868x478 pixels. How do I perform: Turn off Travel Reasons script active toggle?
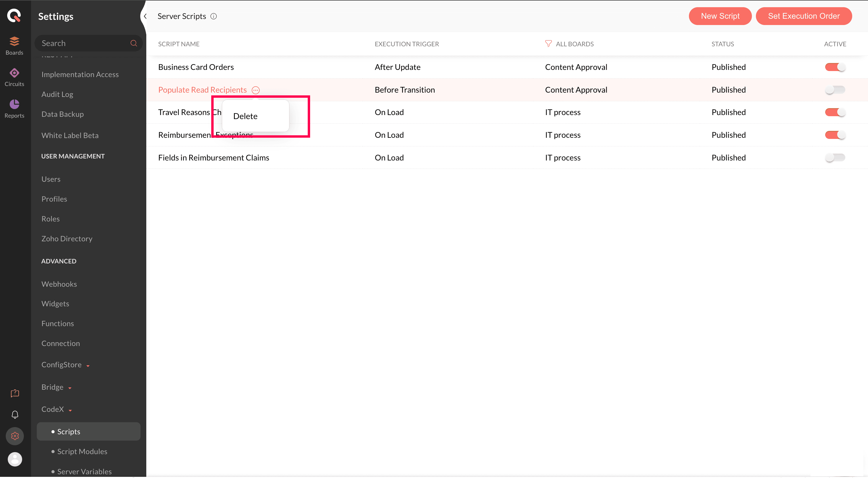click(x=835, y=112)
